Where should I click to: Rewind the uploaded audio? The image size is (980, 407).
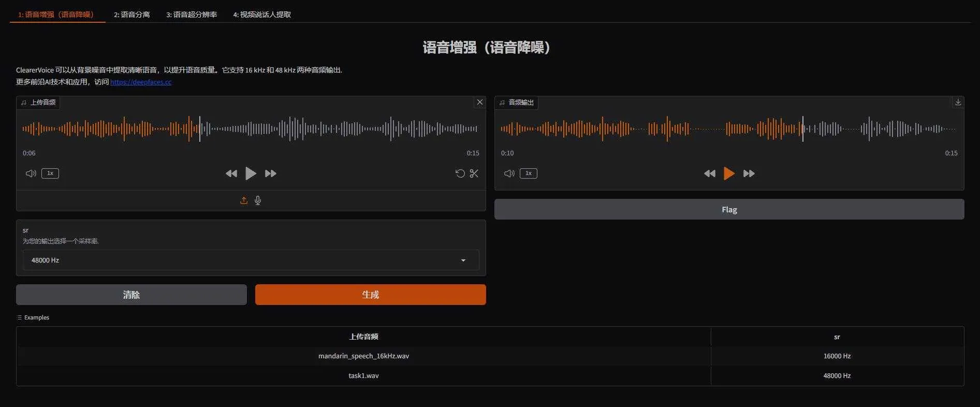(x=231, y=173)
